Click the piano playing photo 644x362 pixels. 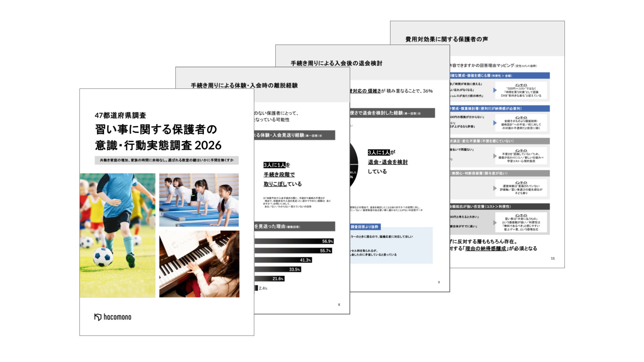click(199, 264)
